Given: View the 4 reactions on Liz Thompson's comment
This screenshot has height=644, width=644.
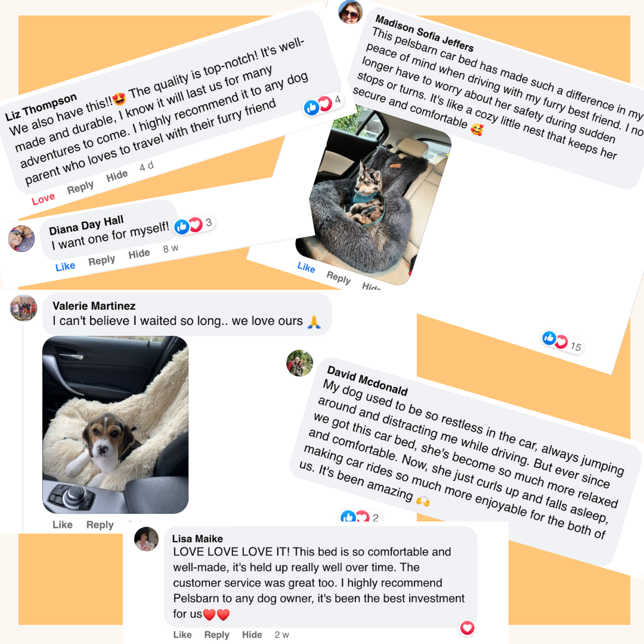Looking at the screenshot, I should (323, 104).
